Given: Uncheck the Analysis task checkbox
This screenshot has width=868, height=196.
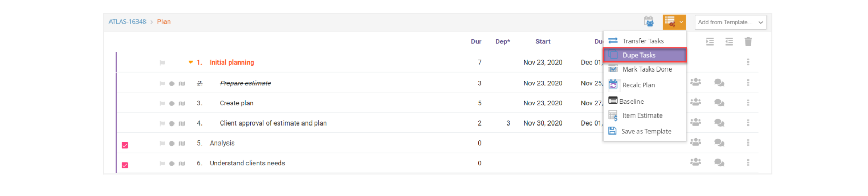Looking at the screenshot, I should (125, 145).
